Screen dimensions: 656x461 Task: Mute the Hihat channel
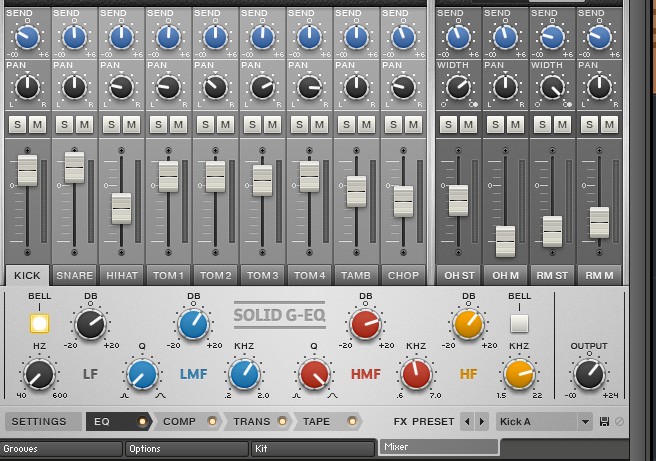133,124
